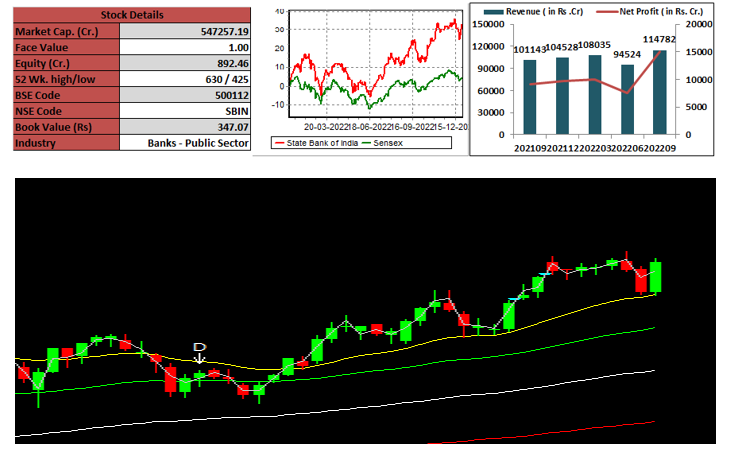Click the 202209 quarter axis label

coord(660,148)
